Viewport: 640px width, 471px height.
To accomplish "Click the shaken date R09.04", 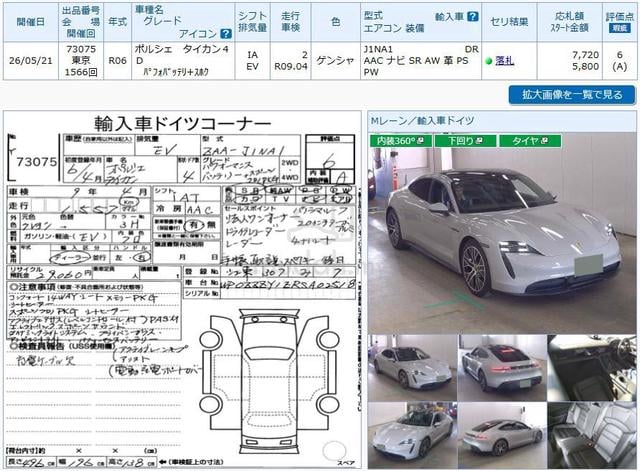I will 291,67.
